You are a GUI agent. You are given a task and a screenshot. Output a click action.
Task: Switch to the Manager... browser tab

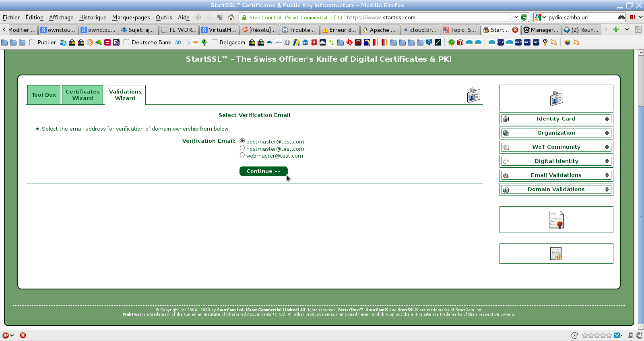tap(541, 30)
